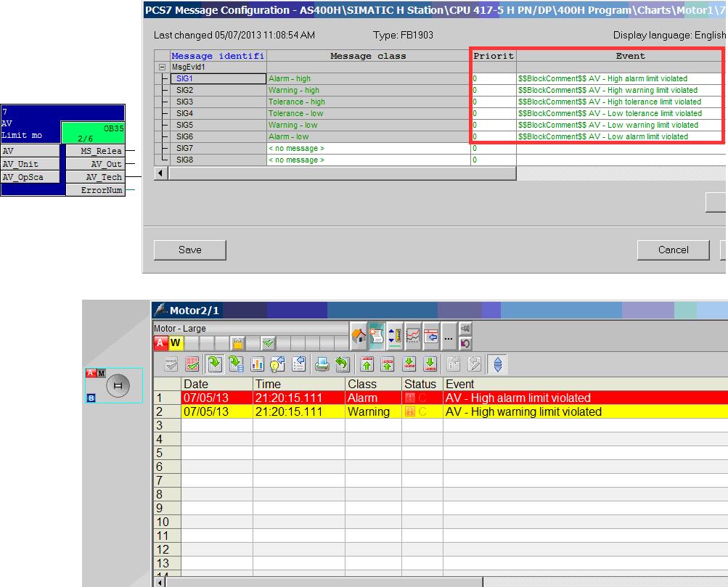
Task: Select the SIG2 message identifier row
Action: pyautogui.click(x=218, y=90)
